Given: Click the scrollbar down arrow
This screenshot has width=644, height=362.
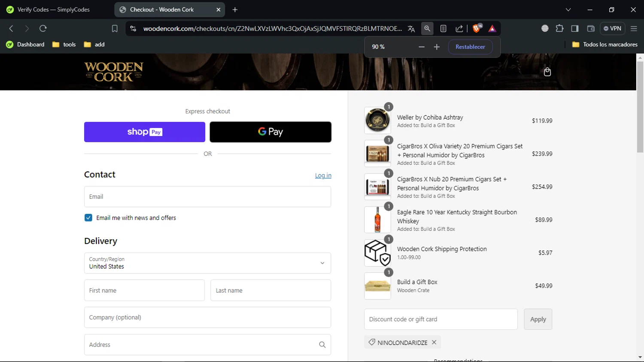Looking at the screenshot, I should (640, 357).
